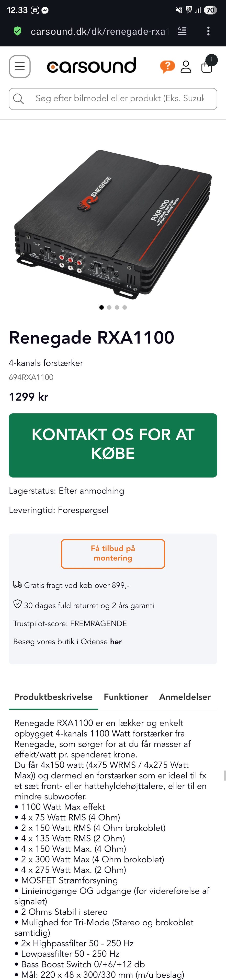Select the second image carousel dot

(x=109, y=307)
